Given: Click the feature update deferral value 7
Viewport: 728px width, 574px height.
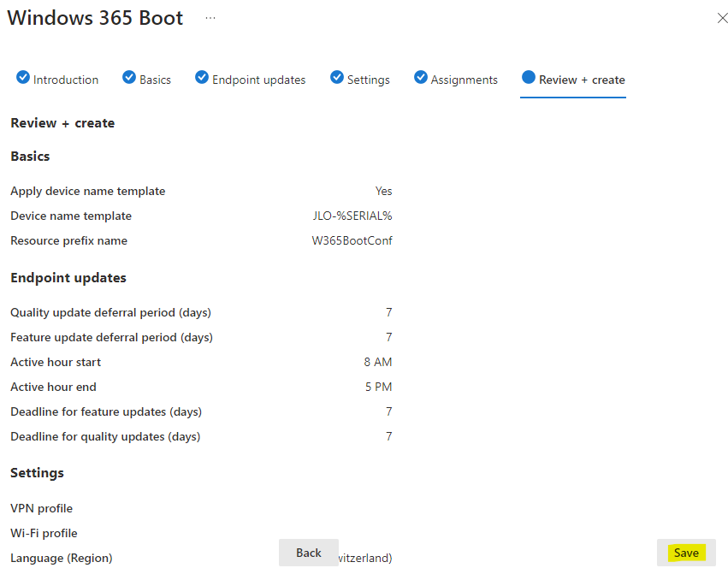Looking at the screenshot, I should click(389, 337).
